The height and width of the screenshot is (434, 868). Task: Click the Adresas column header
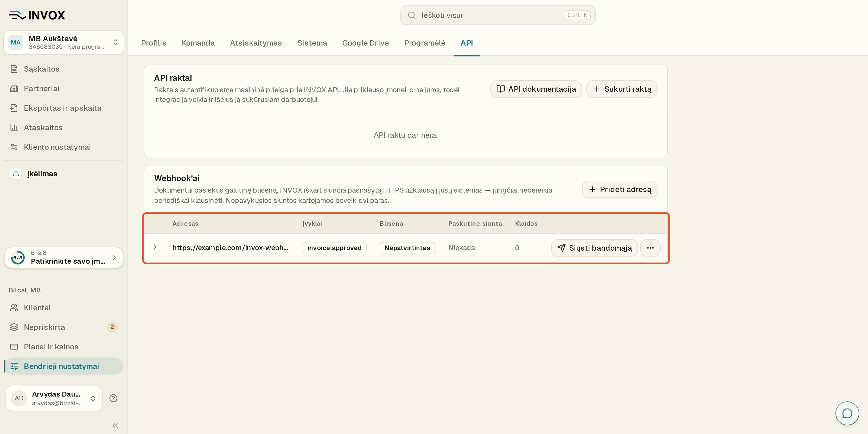pyautogui.click(x=185, y=224)
